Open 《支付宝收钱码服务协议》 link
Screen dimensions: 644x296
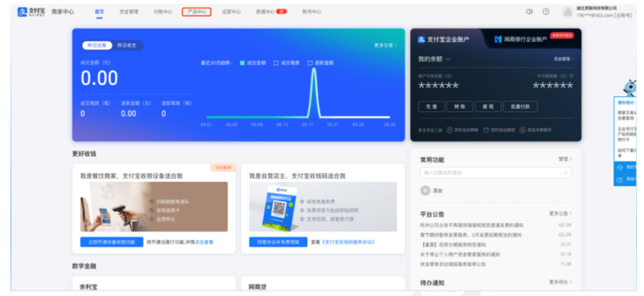tap(348, 242)
